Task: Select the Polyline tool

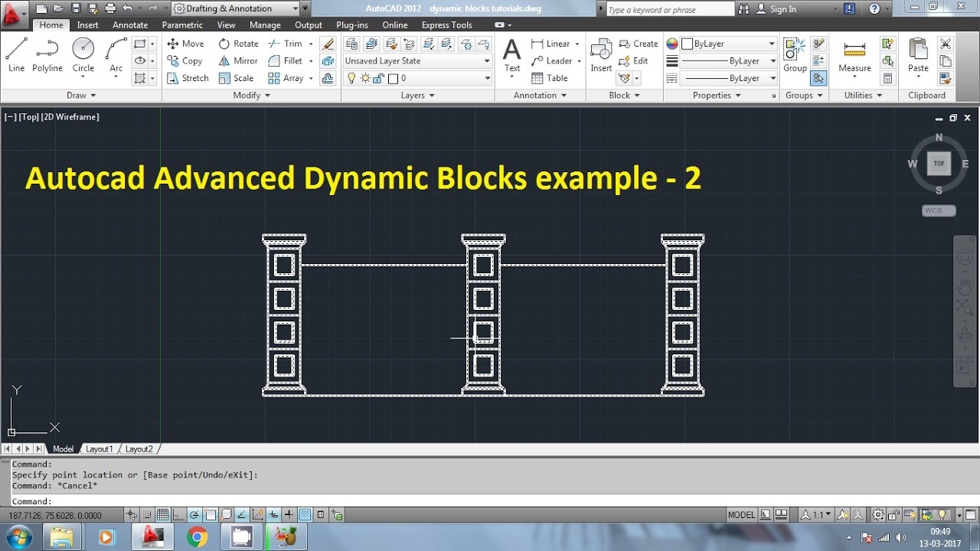Action: pyautogui.click(x=47, y=54)
